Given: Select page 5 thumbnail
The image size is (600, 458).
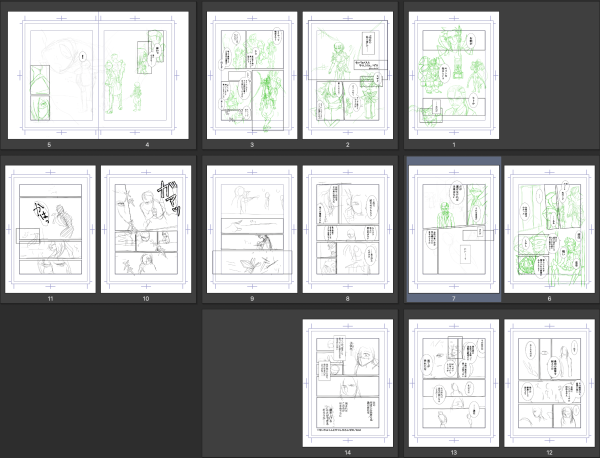Looking at the screenshot, I should point(53,75).
